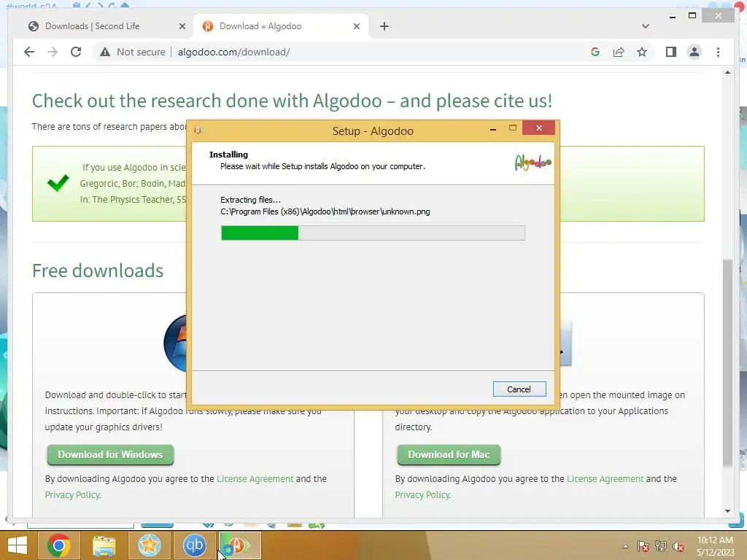This screenshot has height=560, width=747.
Task: Click the Free downloads heading
Action: click(x=98, y=271)
